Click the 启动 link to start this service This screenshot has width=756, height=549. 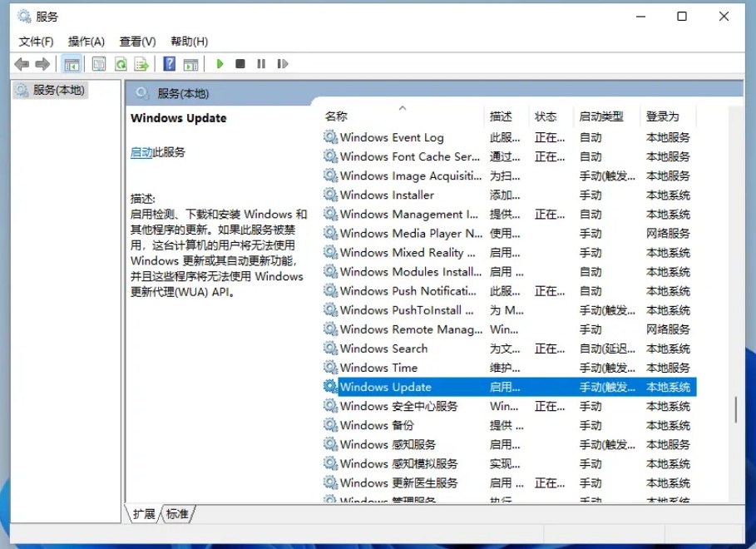[141, 152]
